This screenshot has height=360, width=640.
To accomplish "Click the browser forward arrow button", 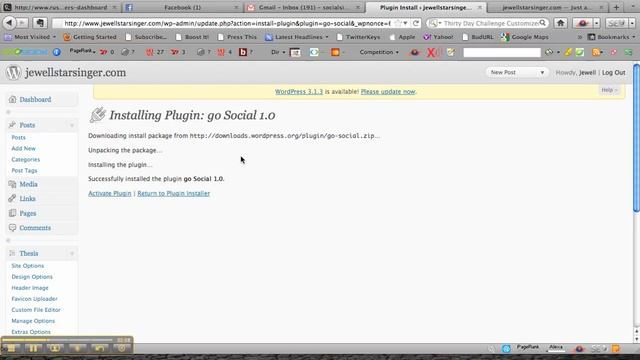I will click(23, 23).
